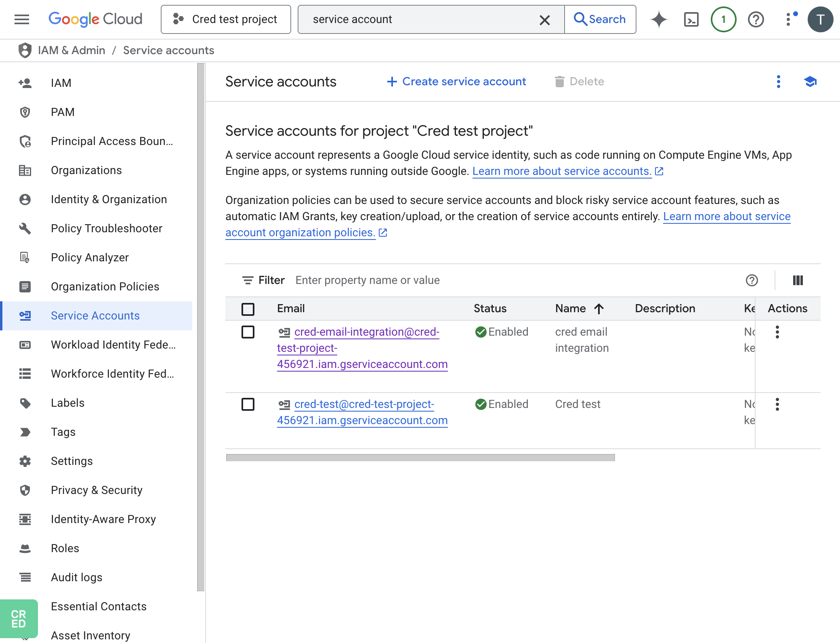Open project picker Cred test project
Viewport: 840px width, 643px height.
(226, 19)
